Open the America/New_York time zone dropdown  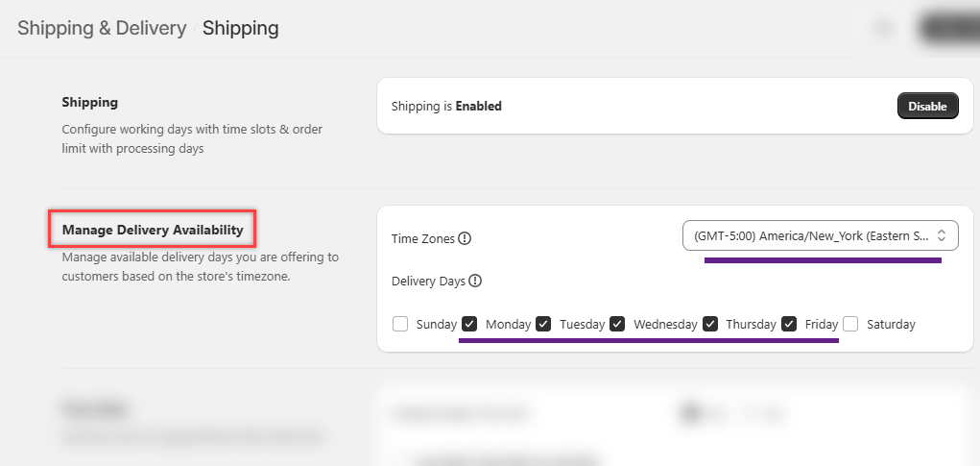point(820,235)
